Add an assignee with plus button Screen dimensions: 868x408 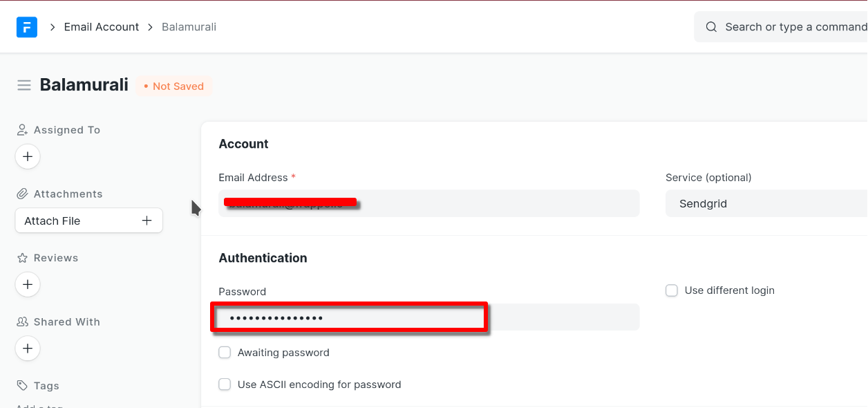pyautogui.click(x=28, y=156)
